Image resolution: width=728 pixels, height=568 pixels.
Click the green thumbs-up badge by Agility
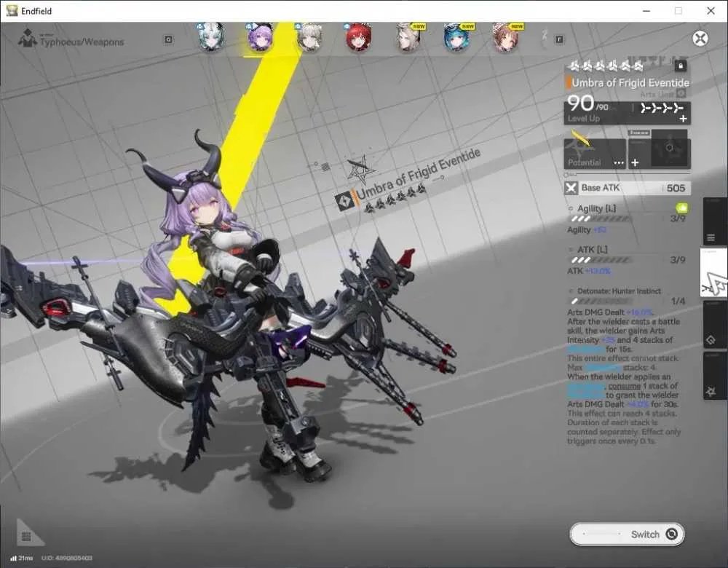[682, 208]
